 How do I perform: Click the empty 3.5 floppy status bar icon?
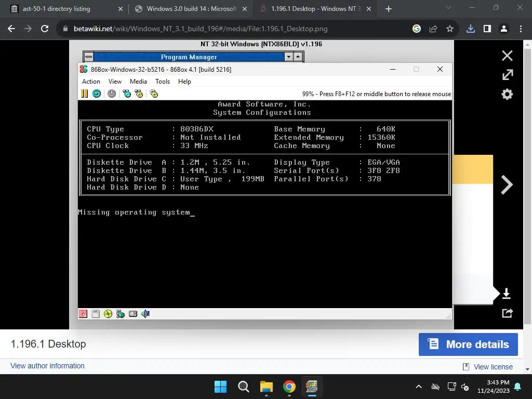click(x=96, y=314)
